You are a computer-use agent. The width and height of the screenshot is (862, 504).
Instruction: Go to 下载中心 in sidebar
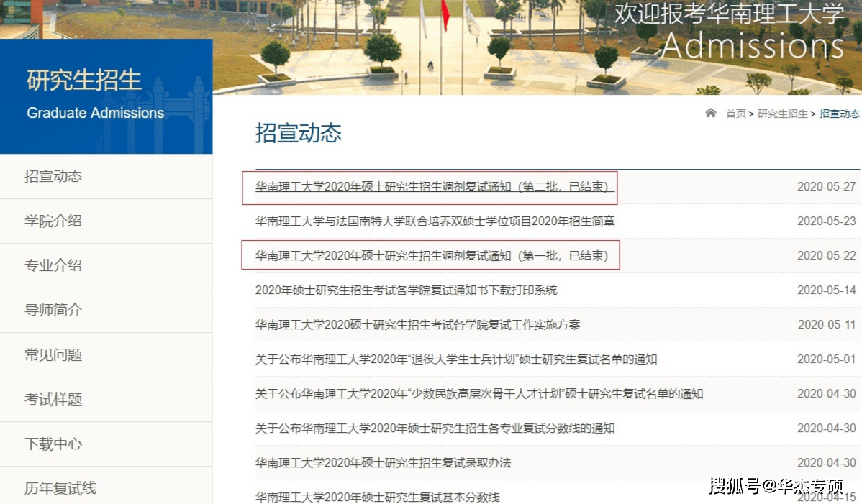pos(53,444)
